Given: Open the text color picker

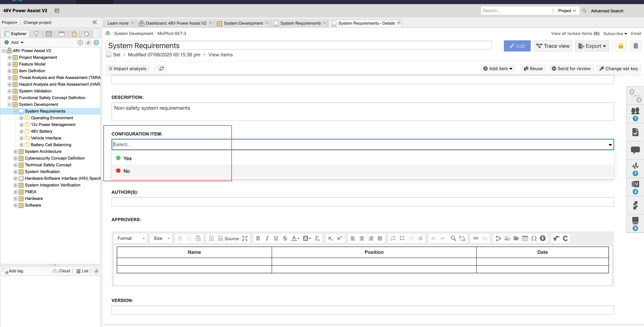Looking at the screenshot, I should 295,238.
